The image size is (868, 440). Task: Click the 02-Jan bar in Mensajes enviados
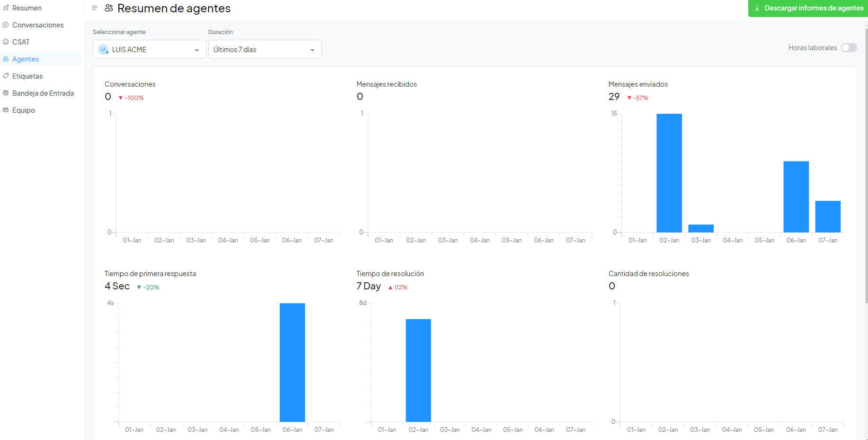pyautogui.click(x=669, y=173)
